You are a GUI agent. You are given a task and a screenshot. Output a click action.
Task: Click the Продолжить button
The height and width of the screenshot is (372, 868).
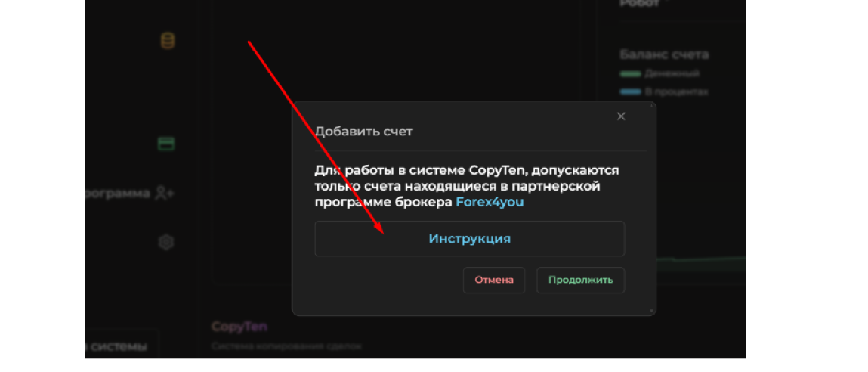(x=581, y=280)
